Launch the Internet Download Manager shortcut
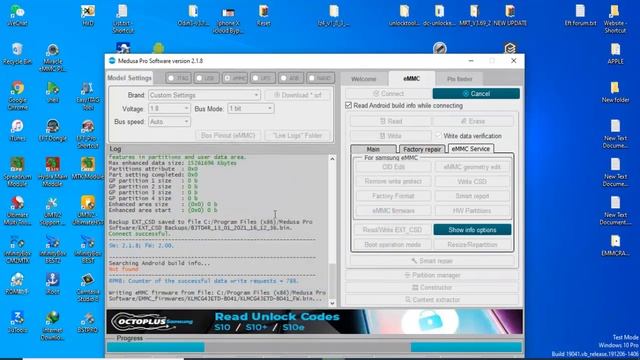 pyautogui.click(x=52, y=326)
